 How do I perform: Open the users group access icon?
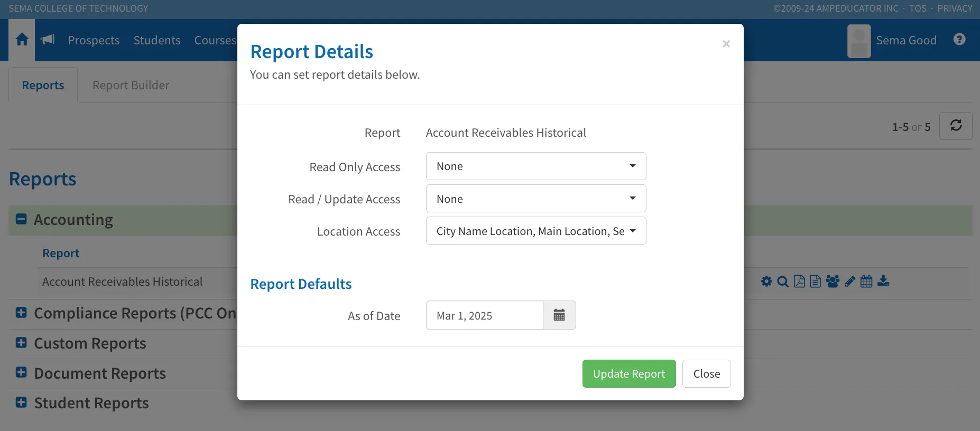pos(833,282)
